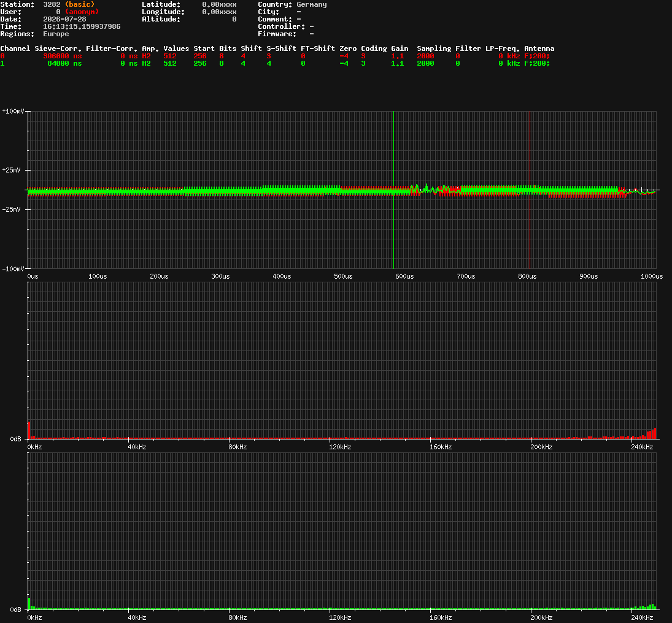This screenshot has height=623, width=672.
Task: Click the red (anonym) user label
Action: [x=82, y=12]
